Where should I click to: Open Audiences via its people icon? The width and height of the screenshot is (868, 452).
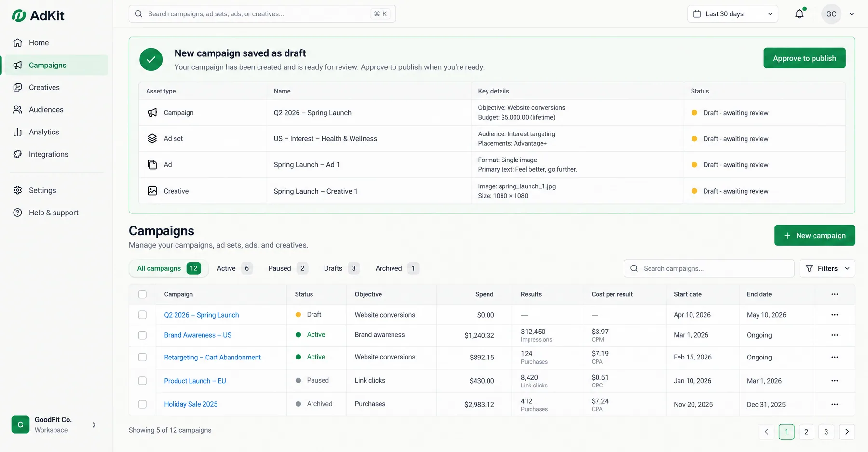(18, 109)
